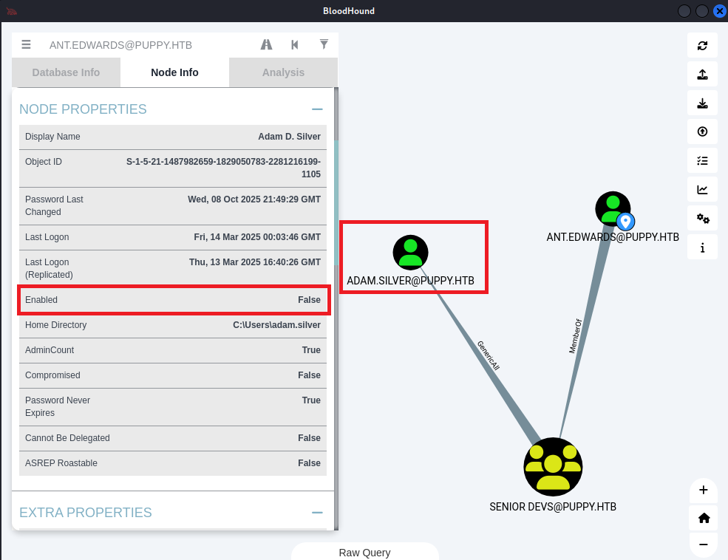Open the settings gears icon
Screen dimensions: 728x560
pos(702,219)
